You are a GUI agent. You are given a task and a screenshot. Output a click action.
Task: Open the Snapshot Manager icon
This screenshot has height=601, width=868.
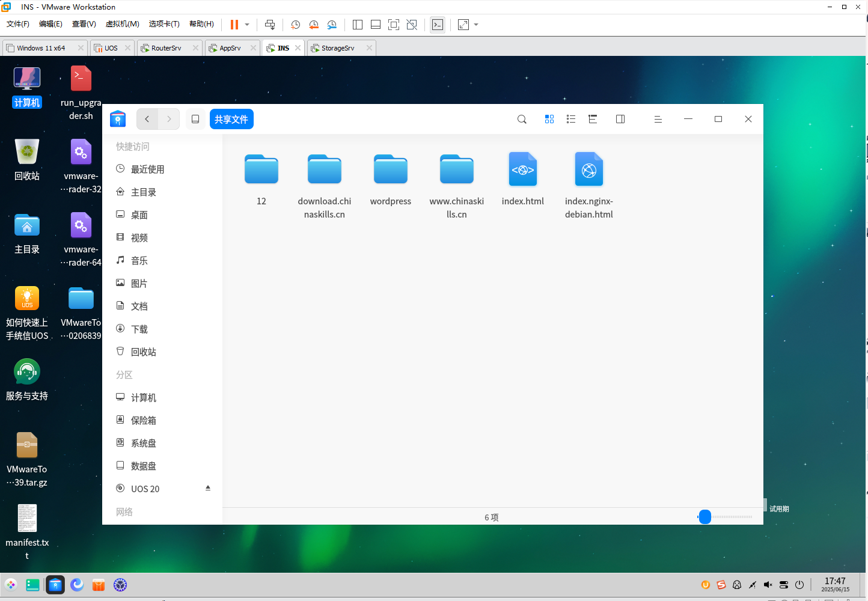[x=332, y=25]
